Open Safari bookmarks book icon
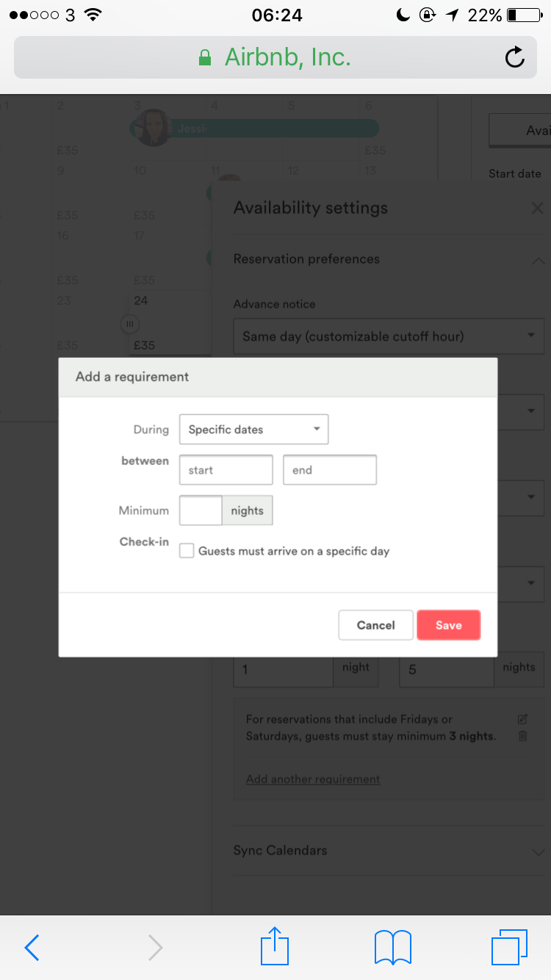551x980 pixels. pyautogui.click(x=393, y=948)
